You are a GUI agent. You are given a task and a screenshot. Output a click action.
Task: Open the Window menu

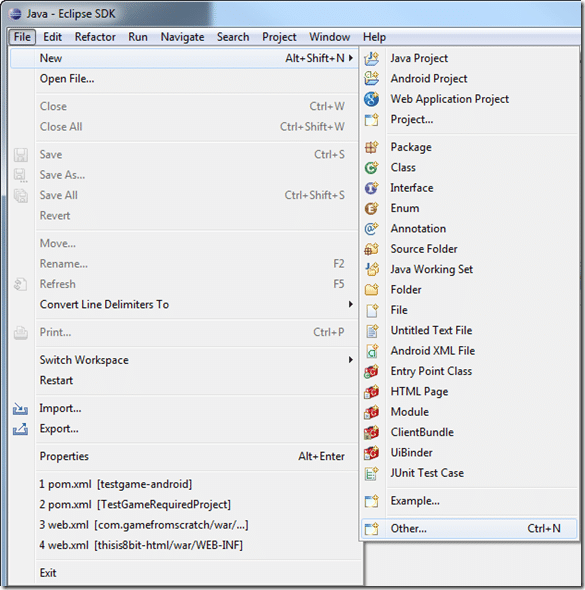(330, 37)
